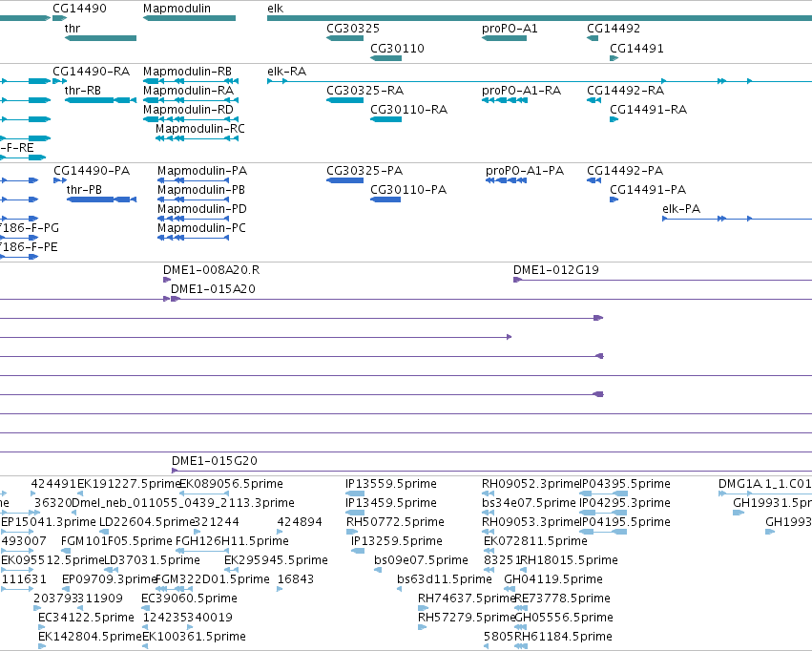Select EST RH61184.5prime
The width and height of the screenshot is (812, 651).
coord(563,637)
